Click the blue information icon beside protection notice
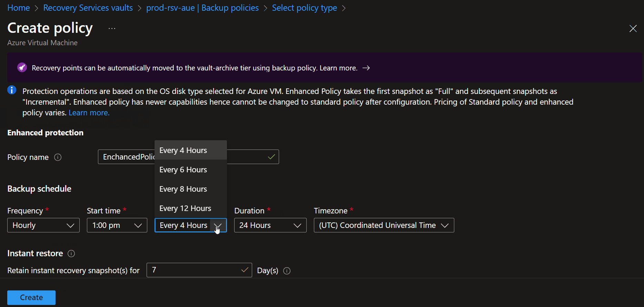Image resolution: width=644 pixels, height=307 pixels. pyautogui.click(x=12, y=90)
